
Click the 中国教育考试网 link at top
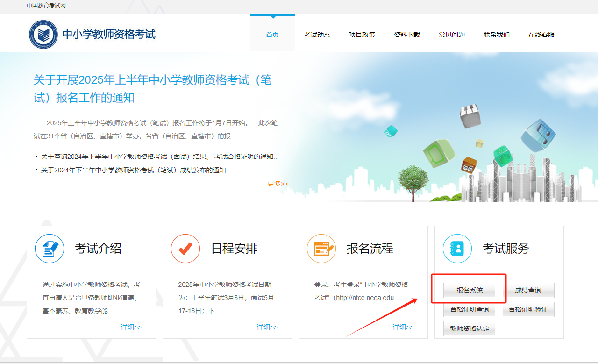pos(46,6)
